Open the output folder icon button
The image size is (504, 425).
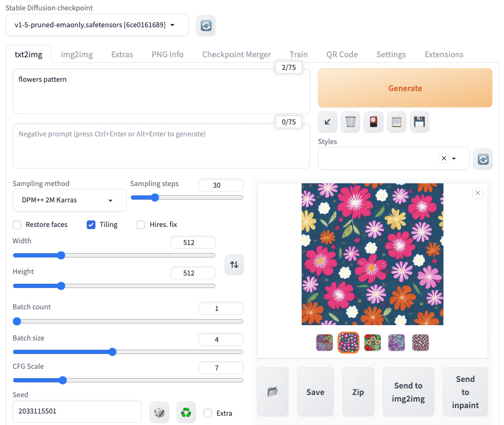[x=272, y=392]
